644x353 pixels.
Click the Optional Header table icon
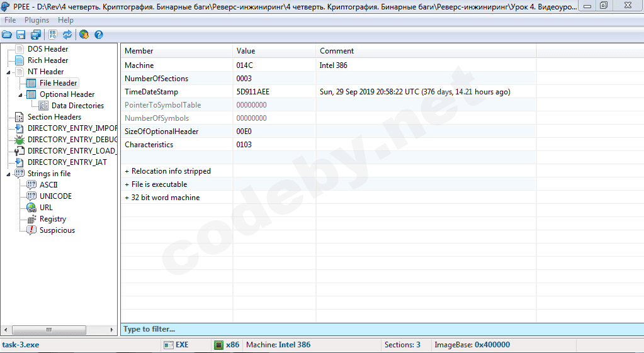(x=31, y=94)
